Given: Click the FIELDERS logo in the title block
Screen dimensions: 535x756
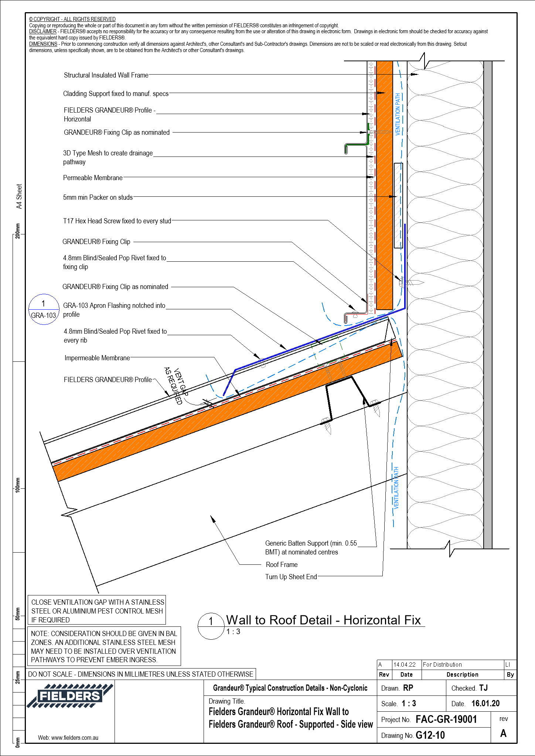Looking at the screenshot, I should (x=69, y=696).
